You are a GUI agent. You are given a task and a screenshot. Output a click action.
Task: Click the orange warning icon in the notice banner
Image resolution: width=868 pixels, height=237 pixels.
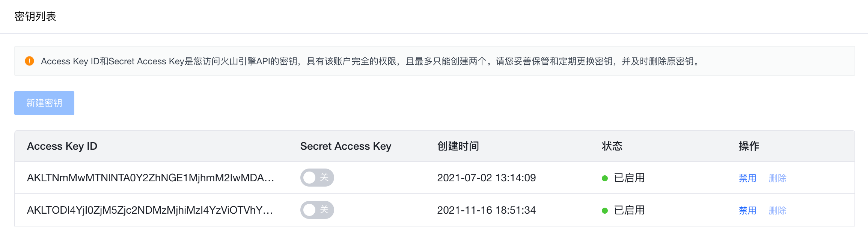pos(29,61)
